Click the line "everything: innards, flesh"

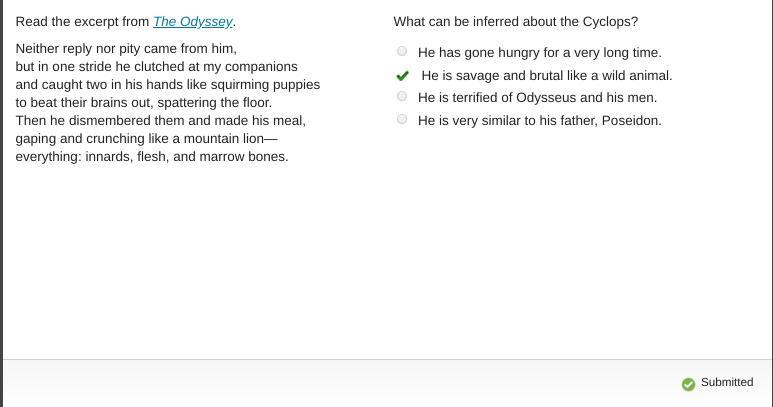pos(151,156)
